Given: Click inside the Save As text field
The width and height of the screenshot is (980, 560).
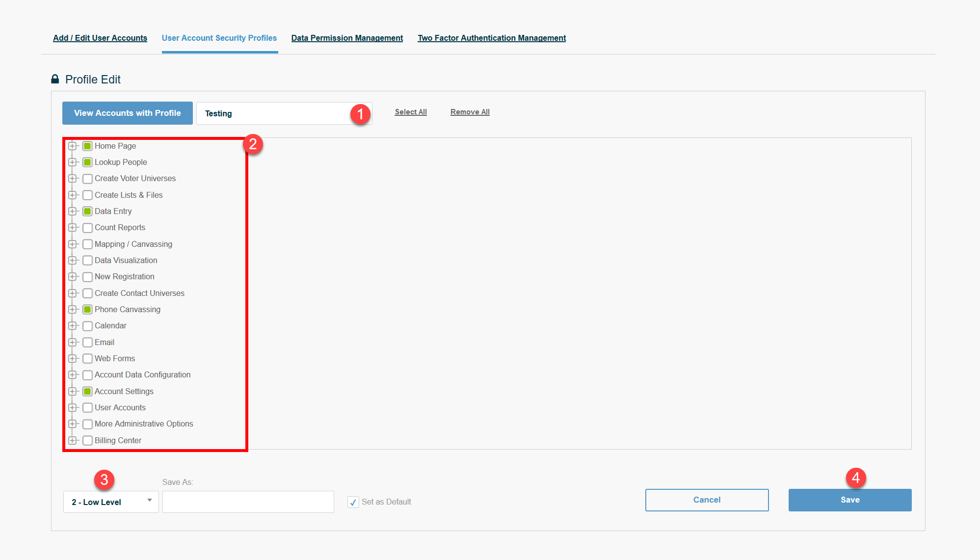Looking at the screenshot, I should [x=248, y=502].
